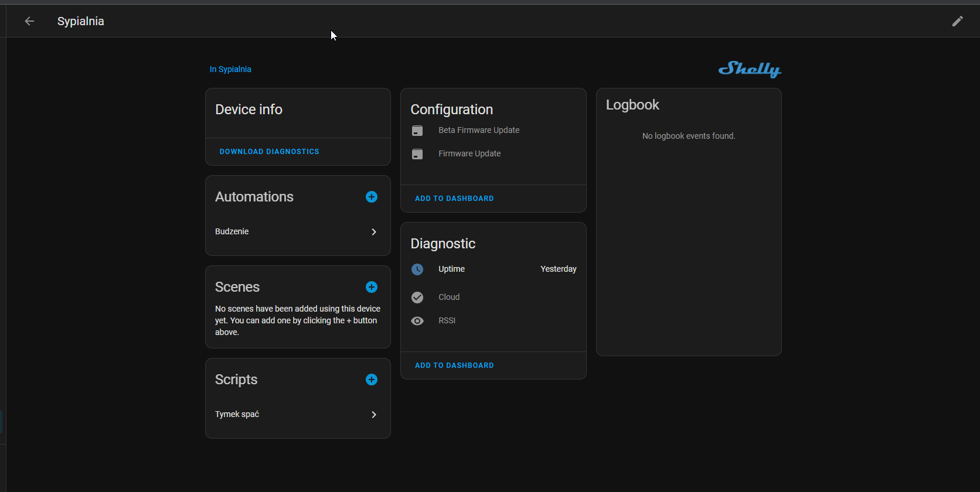980x492 pixels.
Task: Add a new automation with plus icon
Action: [x=372, y=197]
